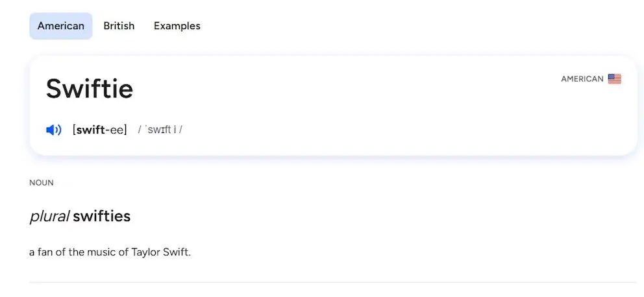Click the NOUN part-of-speech label
This screenshot has height=297, width=644.
41,183
